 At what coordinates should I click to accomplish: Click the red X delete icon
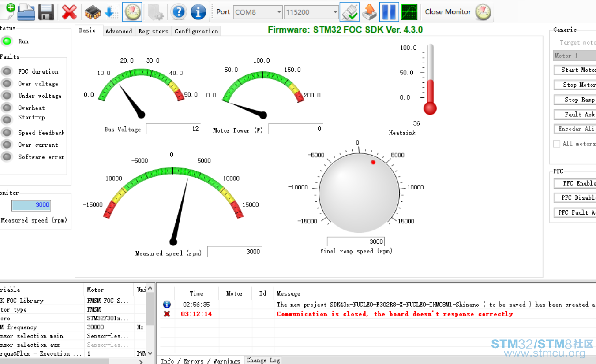[x=69, y=12]
